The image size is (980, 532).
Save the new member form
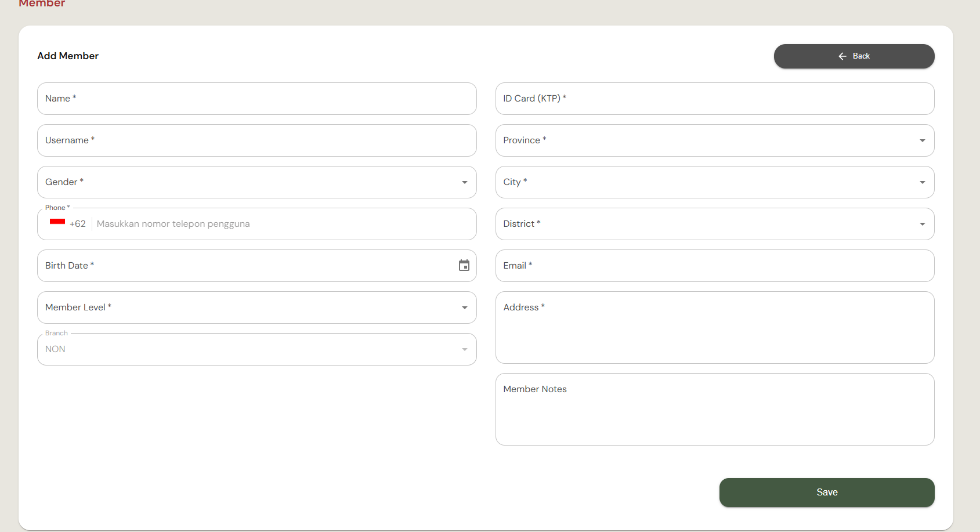pos(827,493)
